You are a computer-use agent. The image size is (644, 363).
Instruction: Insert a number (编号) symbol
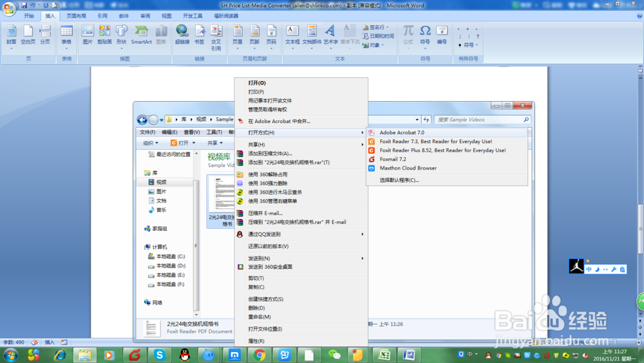point(442,35)
